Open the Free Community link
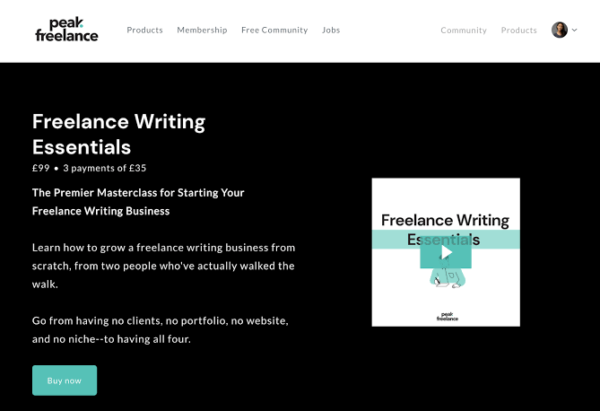The height and width of the screenshot is (411, 600). point(274,30)
